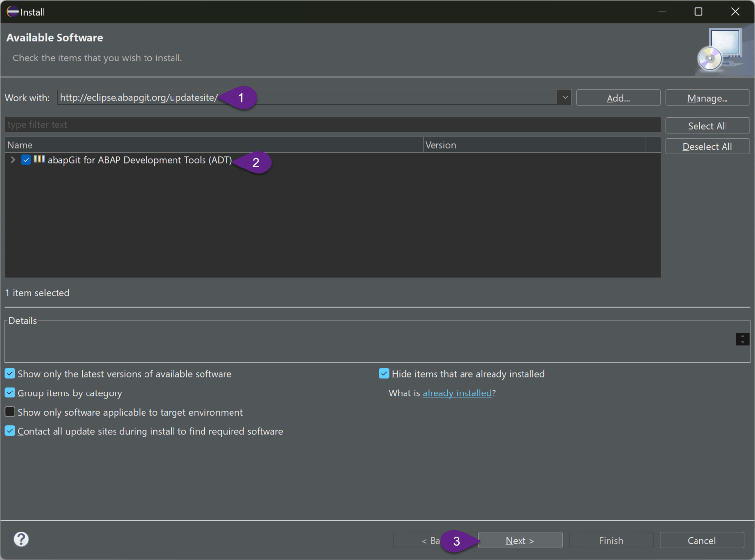Click the type filter text field
This screenshot has width=755, height=560.
[197, 124]
